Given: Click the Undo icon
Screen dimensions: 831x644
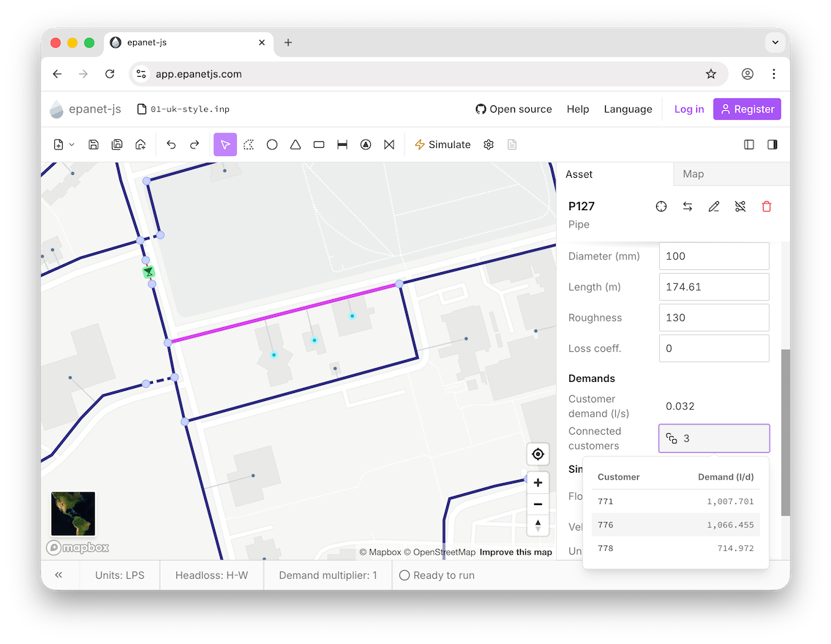Looking at the screenshot, I should point(171,144).
